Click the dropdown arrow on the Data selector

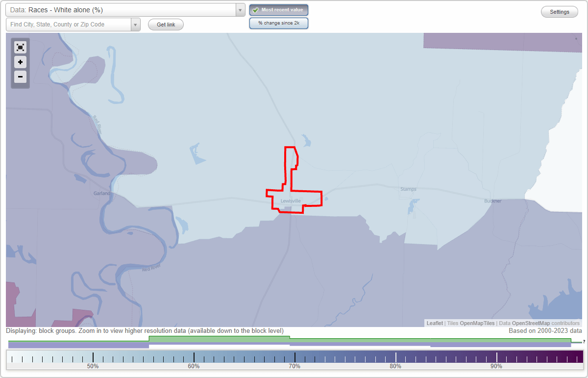(239, 9)
